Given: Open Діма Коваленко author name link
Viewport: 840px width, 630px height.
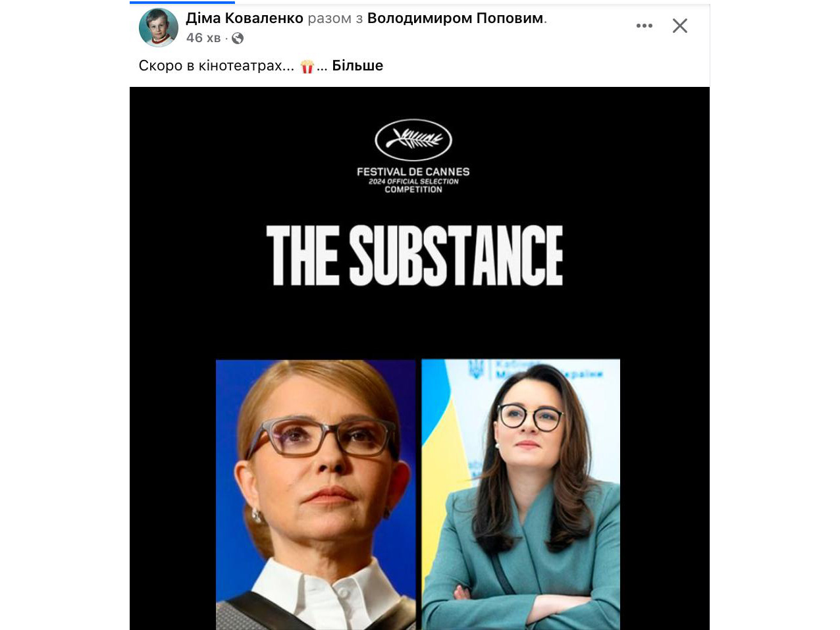Looking at the screenshot, I should point(244,18).
